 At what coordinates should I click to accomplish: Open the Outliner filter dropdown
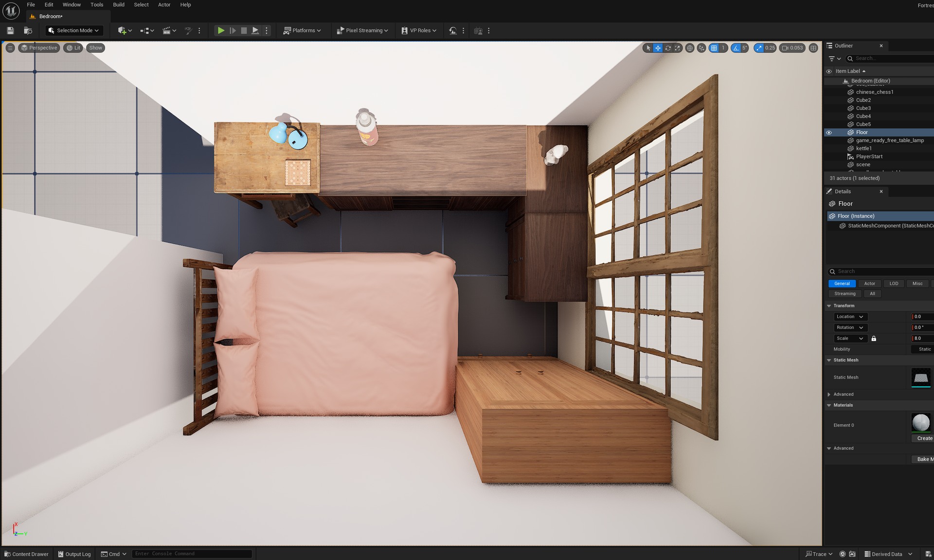(x=834, y=58)
